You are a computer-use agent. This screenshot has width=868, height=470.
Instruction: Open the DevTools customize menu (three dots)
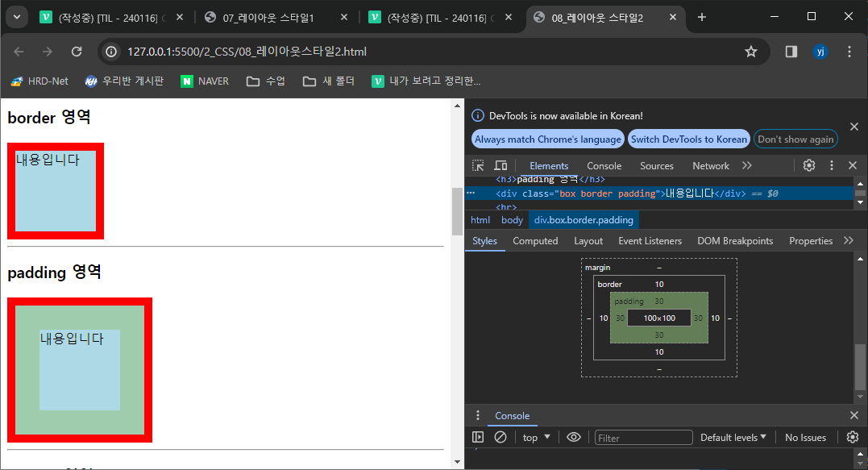point(831,165)
